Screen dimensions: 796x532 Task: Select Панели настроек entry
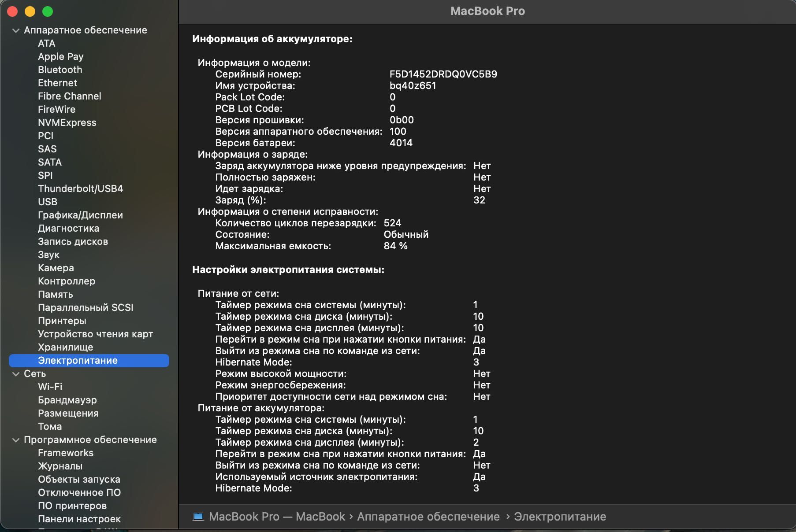(x=79, y=519)
